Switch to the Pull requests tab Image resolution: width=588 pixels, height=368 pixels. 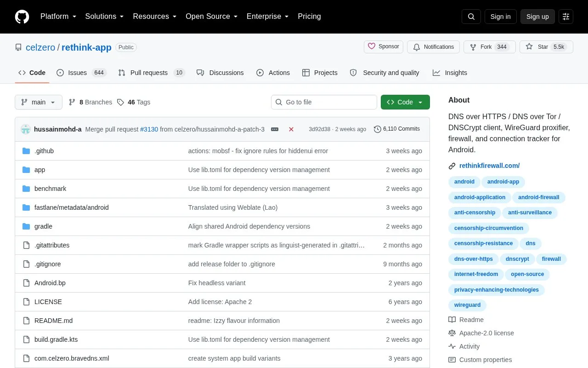(151, 73)
